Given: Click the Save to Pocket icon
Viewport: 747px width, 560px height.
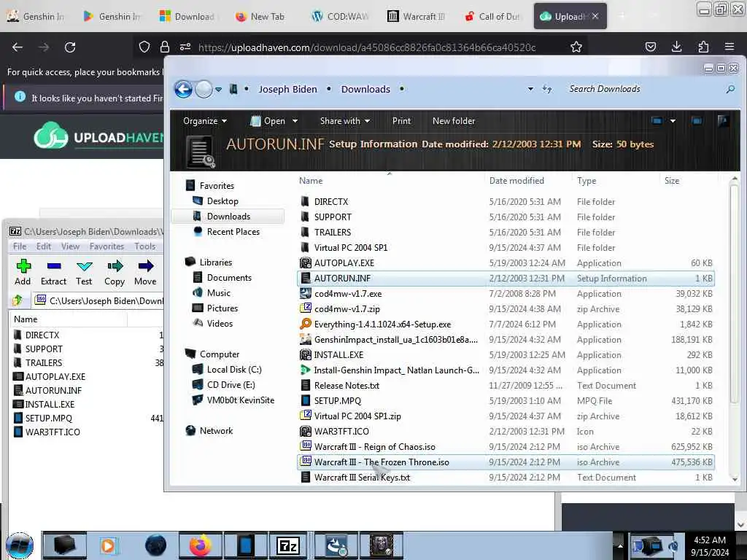Looking at the screenshot, I should (x=650, y=47).
